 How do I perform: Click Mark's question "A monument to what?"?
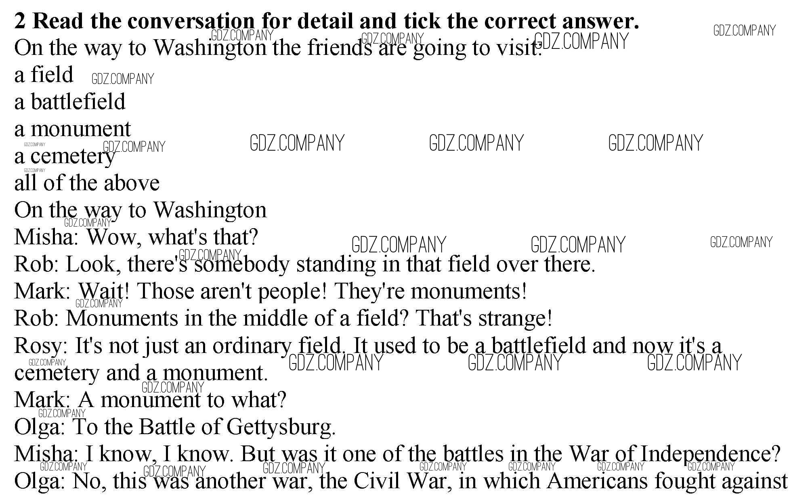150,400
